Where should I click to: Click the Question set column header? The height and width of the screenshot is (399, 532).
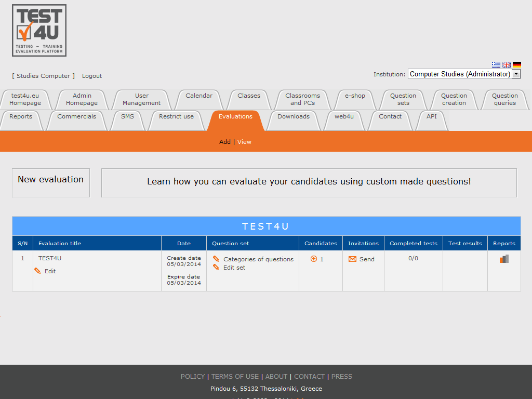253,243
